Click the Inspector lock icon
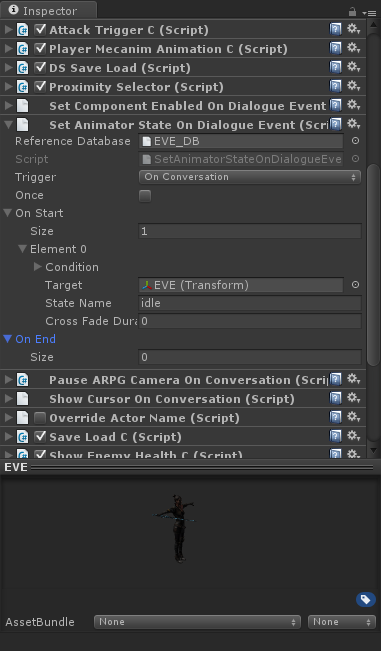The image size is (381, 651). coord(352,12)
